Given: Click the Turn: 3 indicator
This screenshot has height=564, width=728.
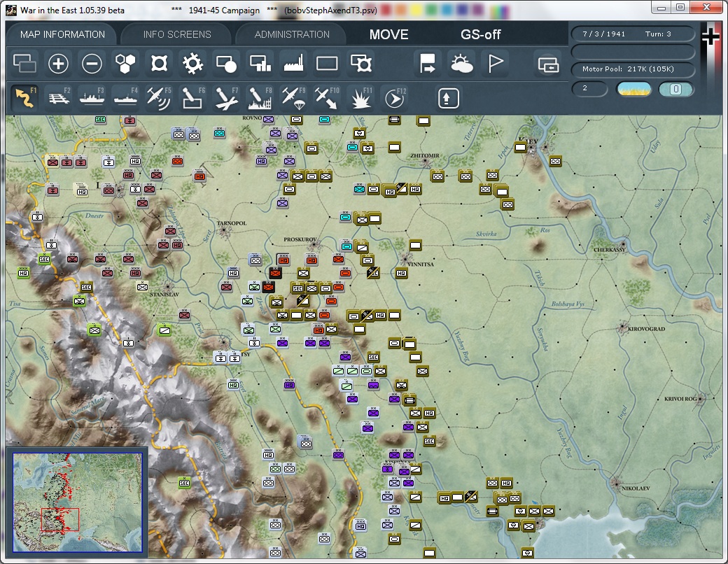Looking at the screenshot, I should click(658, 34).
